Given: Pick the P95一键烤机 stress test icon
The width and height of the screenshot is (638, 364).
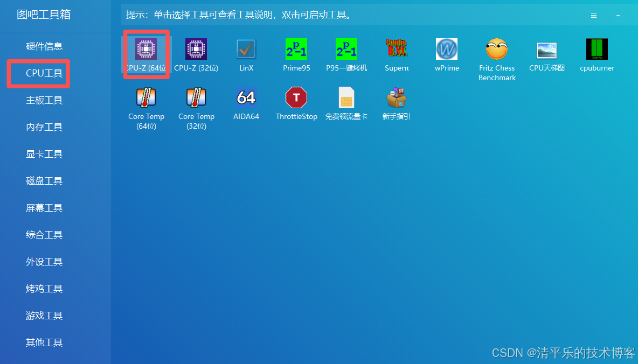Looking at the screenshot, I should [x=346, y=49].
